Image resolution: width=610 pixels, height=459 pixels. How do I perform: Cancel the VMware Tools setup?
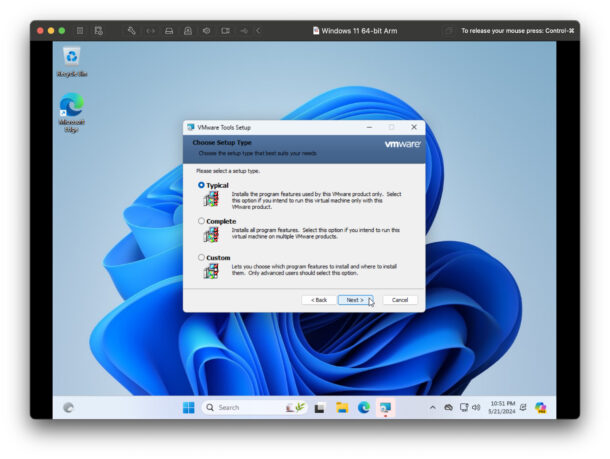tap(400, 300)
